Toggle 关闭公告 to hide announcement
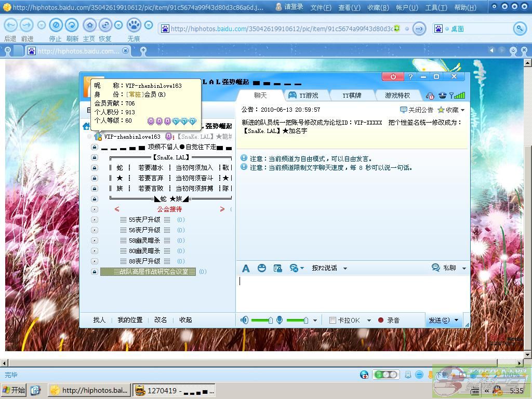 416,110
